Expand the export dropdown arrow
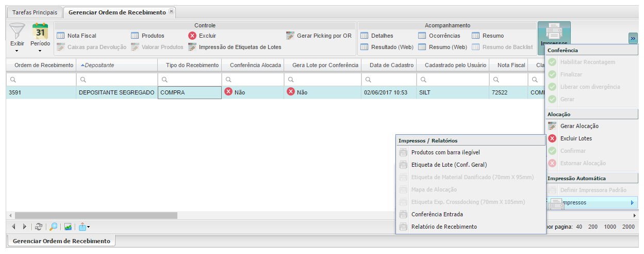The image size is (644, 254). [89, 227]
